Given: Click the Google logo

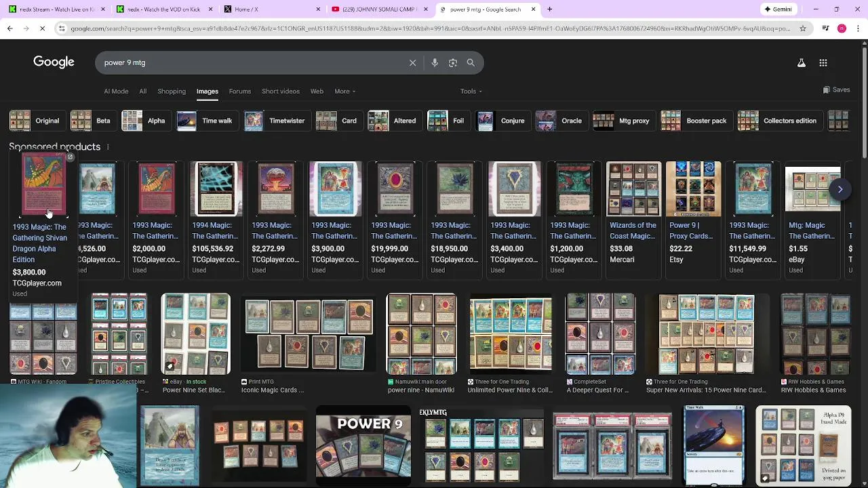Looking at the screenshot, I should 54,62.
